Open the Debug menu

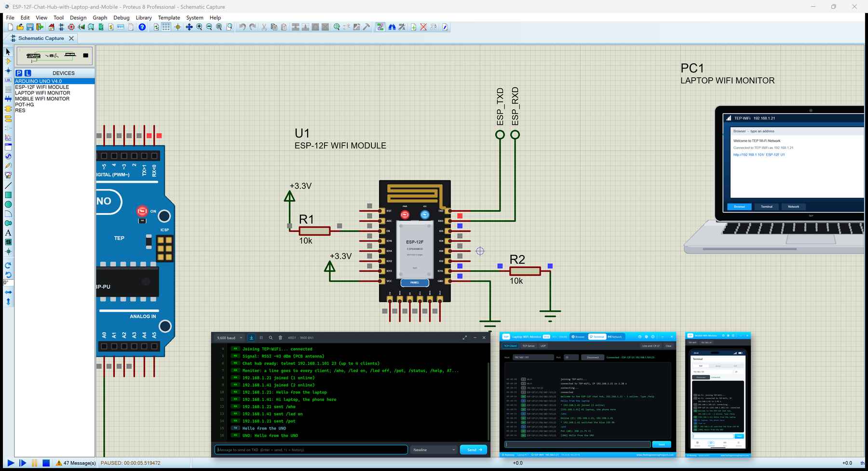click(x=122, y=17)
